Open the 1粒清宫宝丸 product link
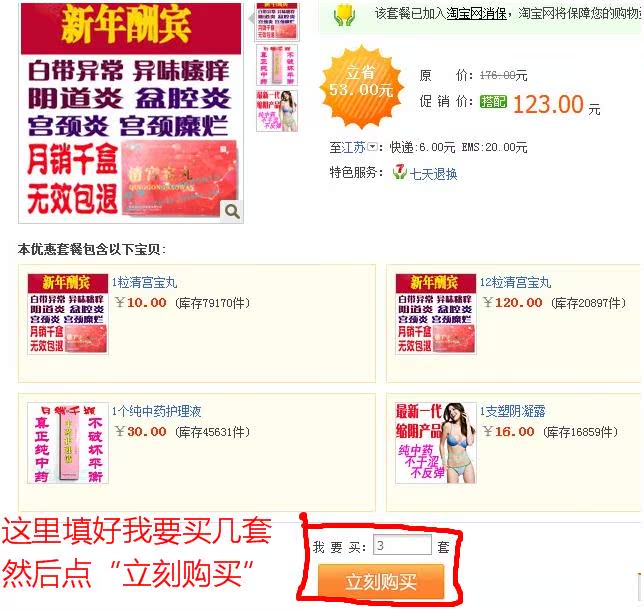Viewport: 644px width, 611px height. click(144, 282)
